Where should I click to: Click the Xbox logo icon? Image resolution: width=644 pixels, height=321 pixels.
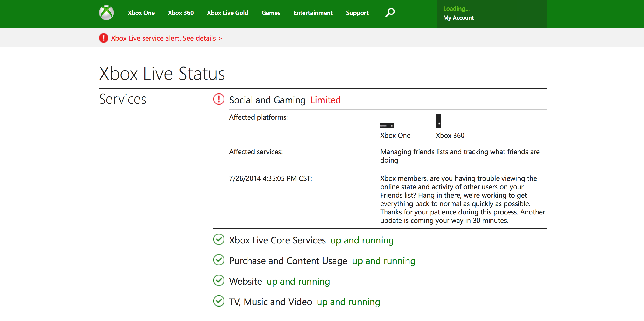pyautogui.click(x=106, y=13)
